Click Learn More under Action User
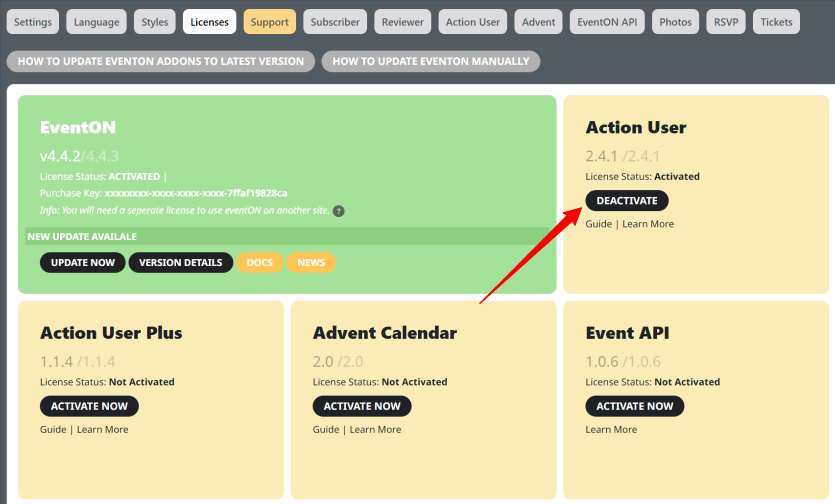 [648, 224]
